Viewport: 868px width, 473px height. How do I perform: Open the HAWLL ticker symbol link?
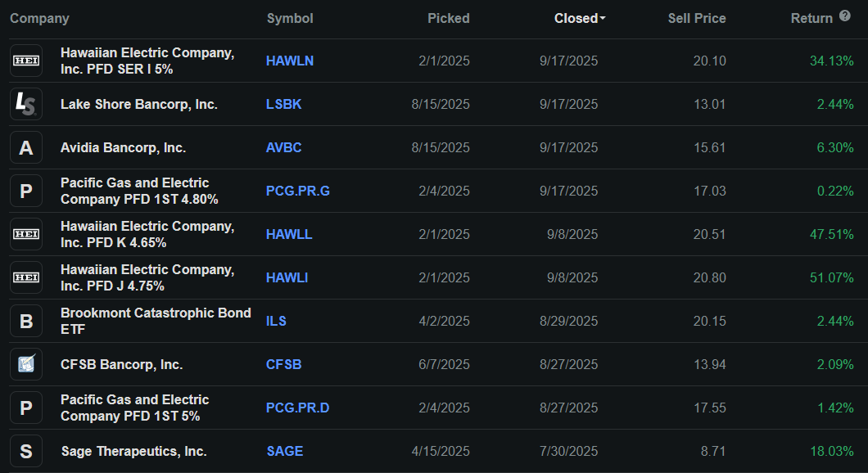point(289,234)
